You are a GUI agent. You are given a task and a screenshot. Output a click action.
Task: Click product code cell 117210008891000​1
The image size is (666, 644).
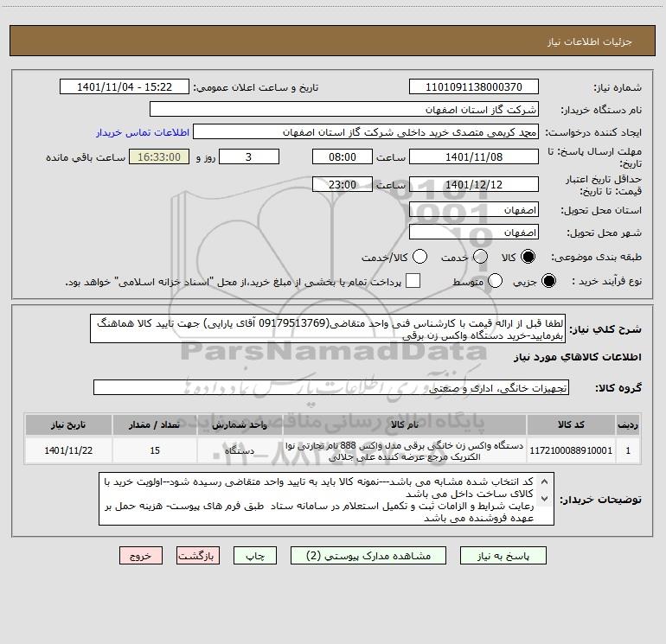(x=571, y=450)
